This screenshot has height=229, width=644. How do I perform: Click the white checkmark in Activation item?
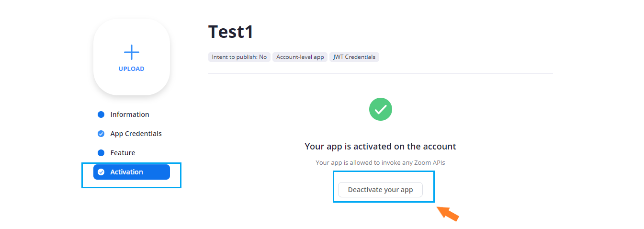click(101, 172)
